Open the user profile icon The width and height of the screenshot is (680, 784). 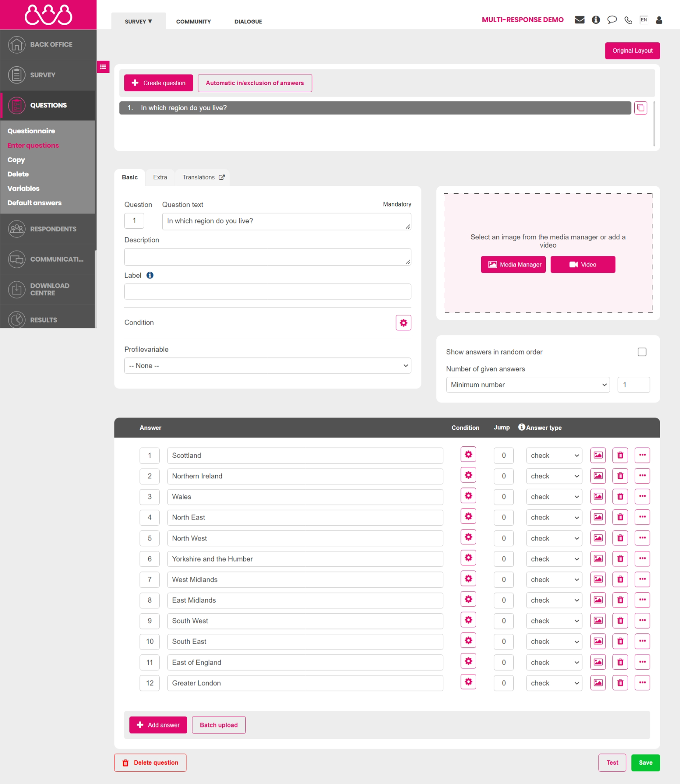[659, 20]
